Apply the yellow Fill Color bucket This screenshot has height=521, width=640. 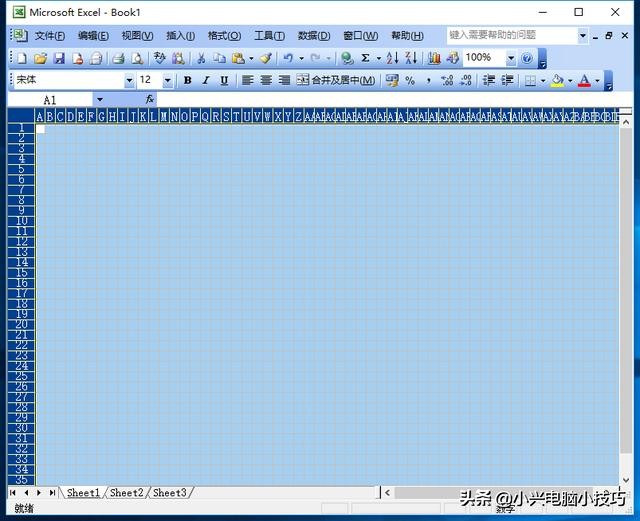pyautogui.click(x=557, y=80)
